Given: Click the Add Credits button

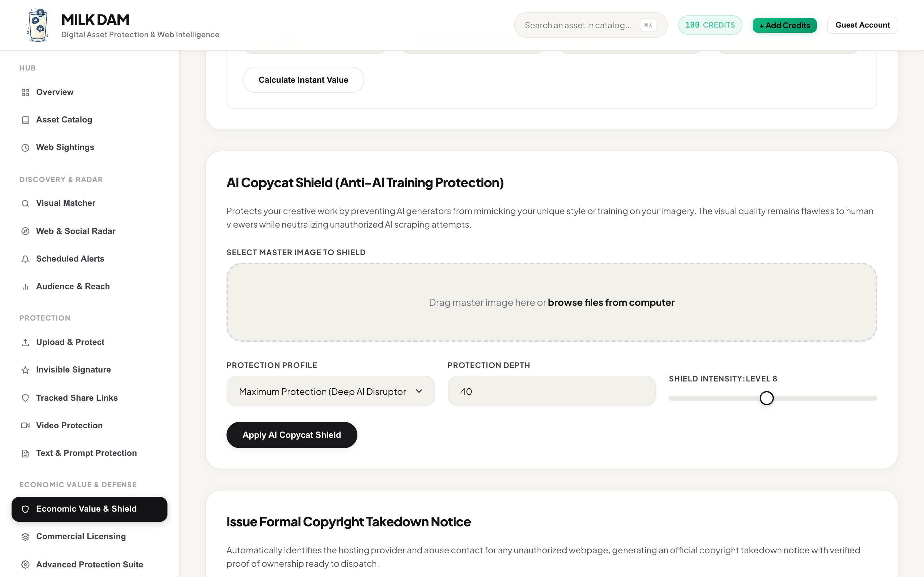Looking at the screenshot, I should coord(784,25).
